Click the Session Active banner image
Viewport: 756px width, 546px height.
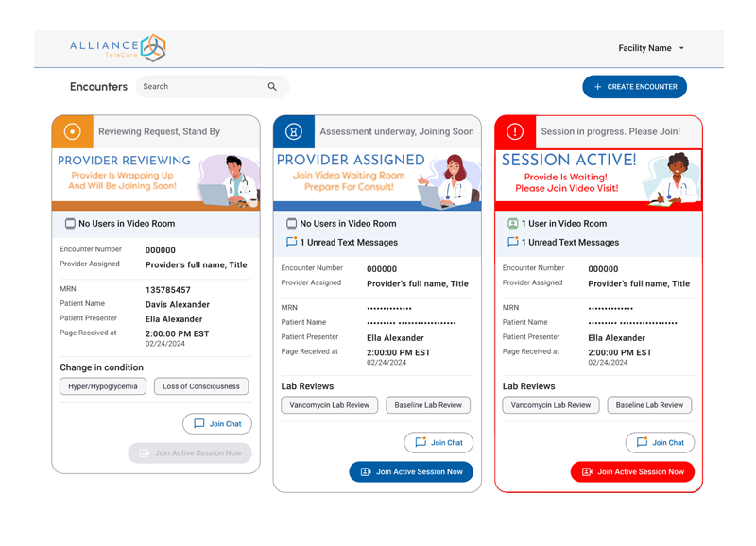coord(598,177)
